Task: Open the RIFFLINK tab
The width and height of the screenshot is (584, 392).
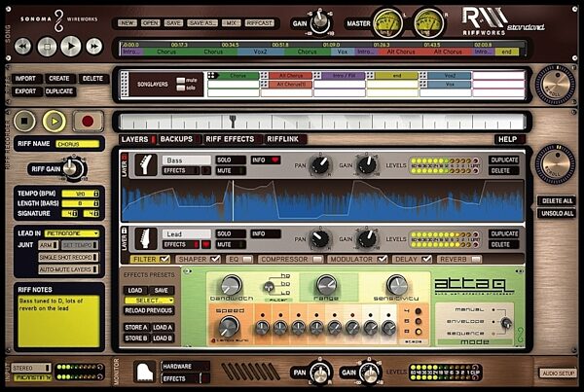Action: 285,139
